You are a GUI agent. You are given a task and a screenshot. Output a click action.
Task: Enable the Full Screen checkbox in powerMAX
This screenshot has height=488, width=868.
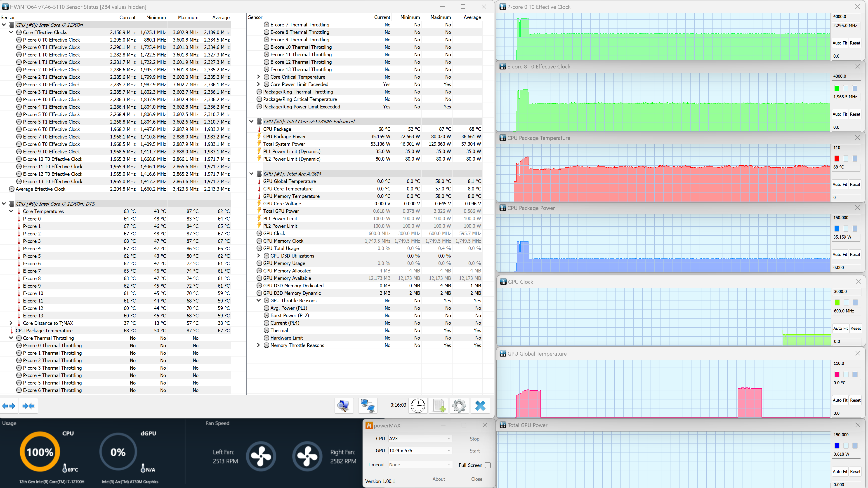pyautogui.click(x=488, y=465)
